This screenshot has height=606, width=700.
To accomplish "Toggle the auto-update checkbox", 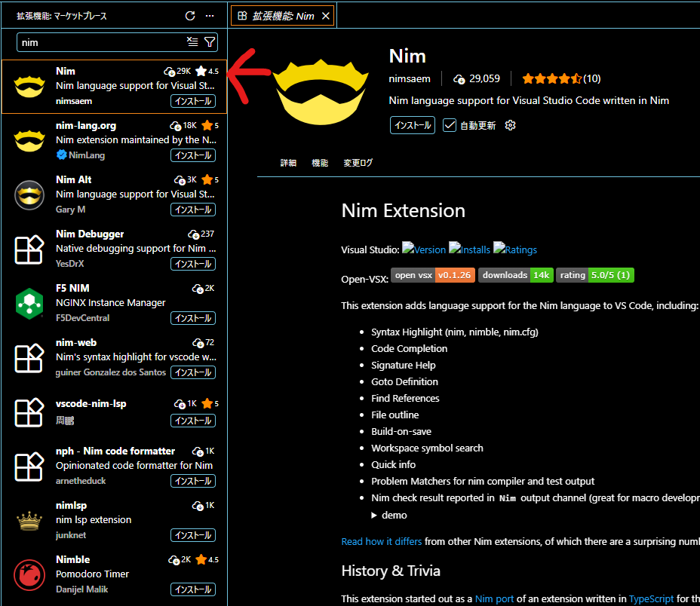I will (x=450, y=125).
